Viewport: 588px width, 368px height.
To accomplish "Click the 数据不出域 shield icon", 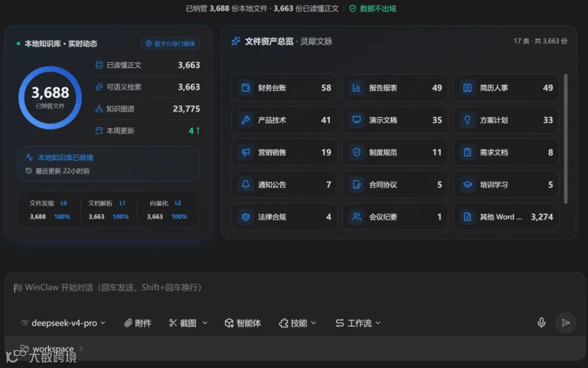I will click(x=353, y=8).
